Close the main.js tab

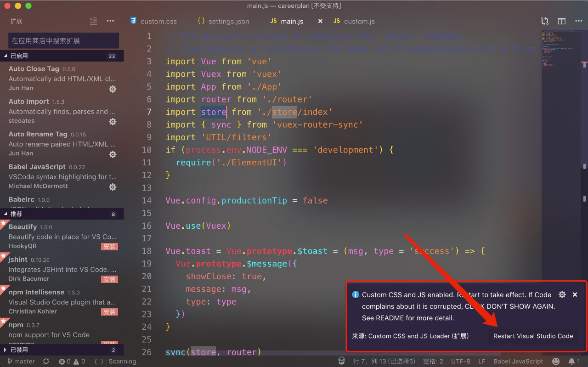pyautogui.click(x=320, y=21)
